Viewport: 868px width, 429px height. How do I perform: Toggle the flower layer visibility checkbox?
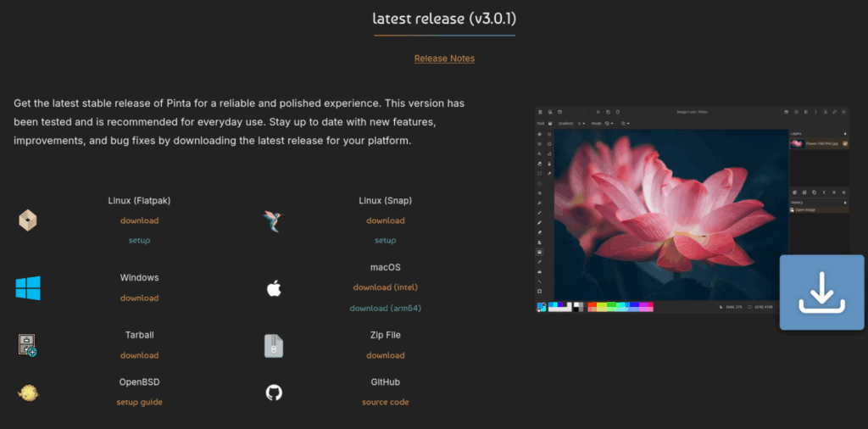(844, 144)
